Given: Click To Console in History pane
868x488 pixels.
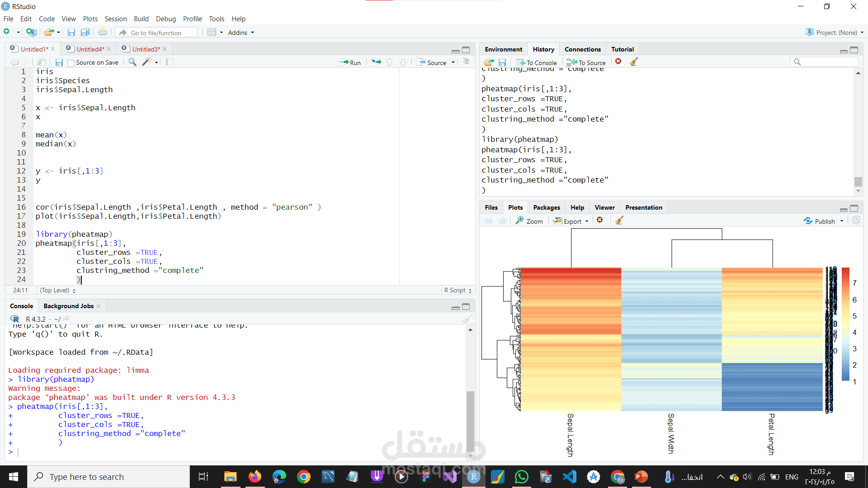Looking at the screenshot, I should coord(537,63).
